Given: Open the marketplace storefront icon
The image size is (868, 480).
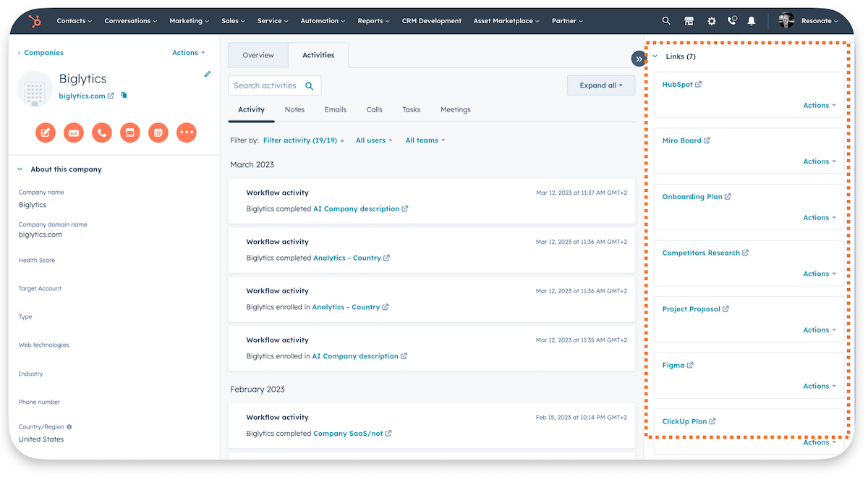Looking at the screenshot, I should pyautogui.click(x=689, y=21).
